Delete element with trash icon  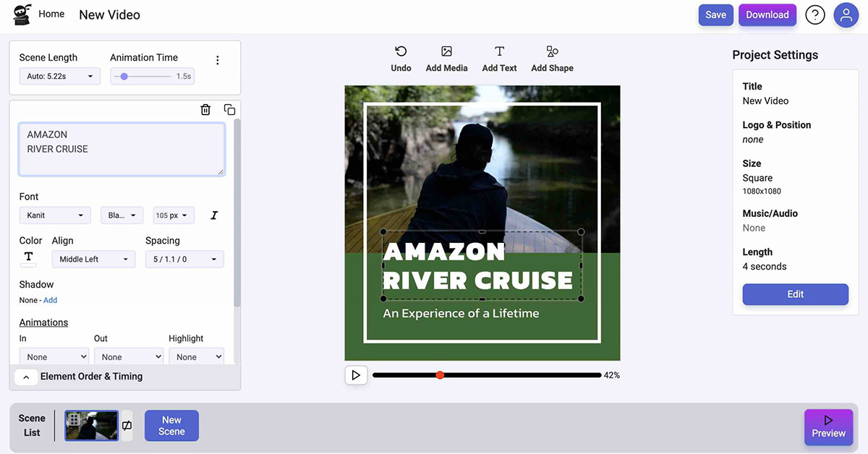tap(205, 110)
